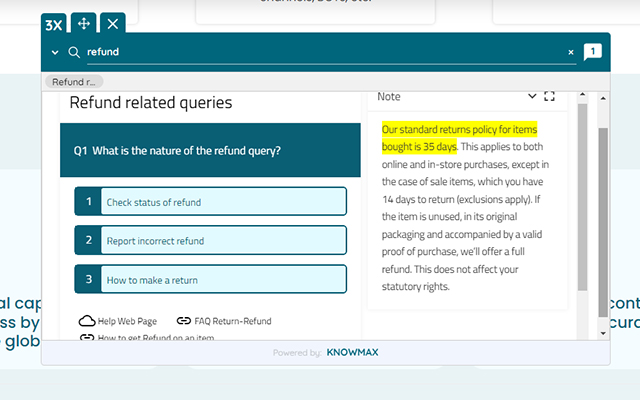Choose option 1 Check status of refund
The image size is (640, 400).
[210, 202]
